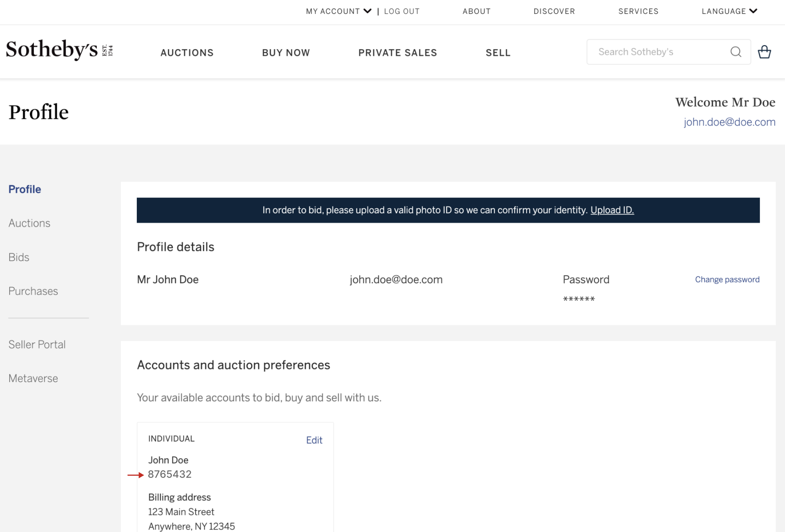Select Bids in the sidebar

tap(19, 257)
